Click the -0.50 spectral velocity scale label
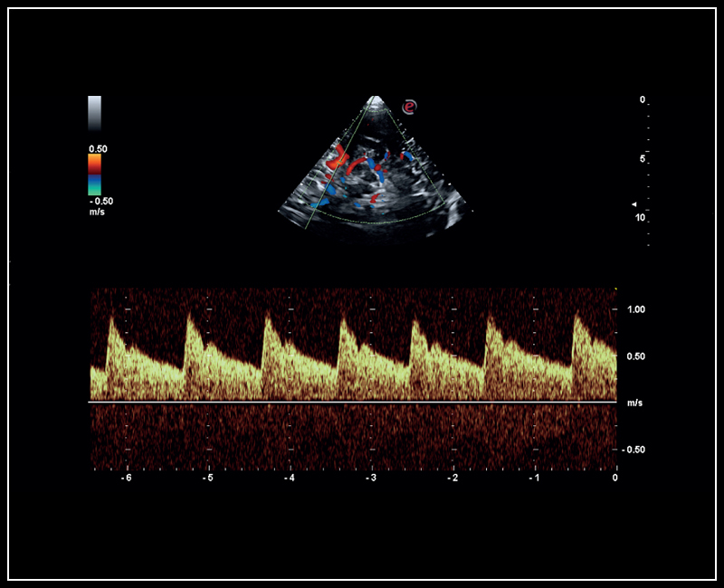 point(633,450)
